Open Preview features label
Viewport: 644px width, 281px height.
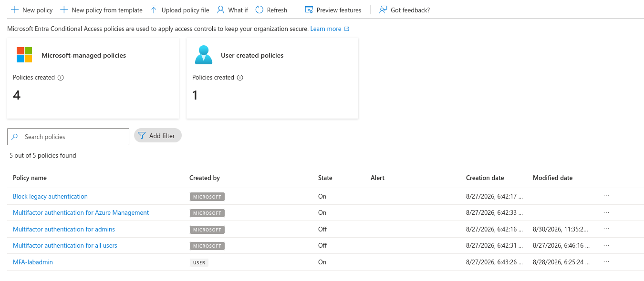pos(339,10)
